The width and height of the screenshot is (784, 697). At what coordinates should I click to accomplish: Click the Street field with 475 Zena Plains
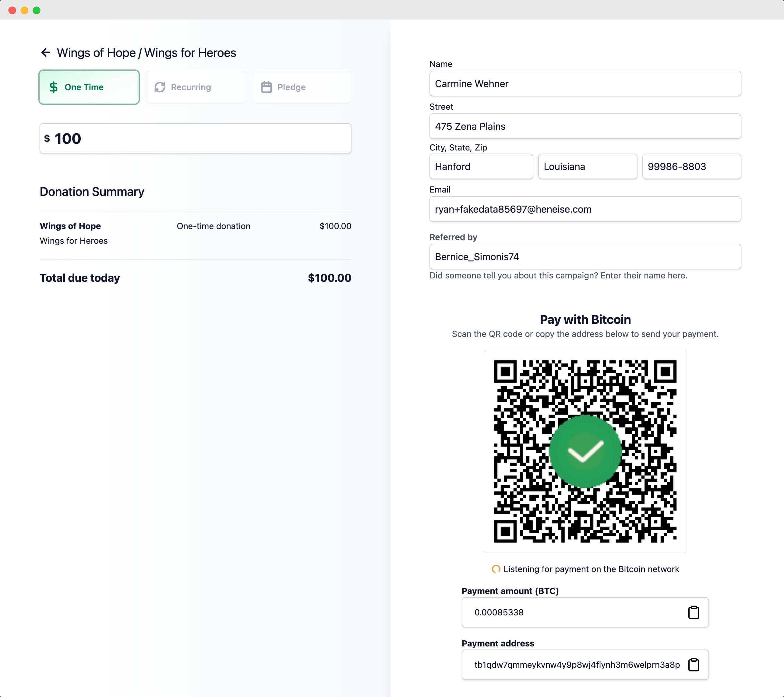point(585,126)
